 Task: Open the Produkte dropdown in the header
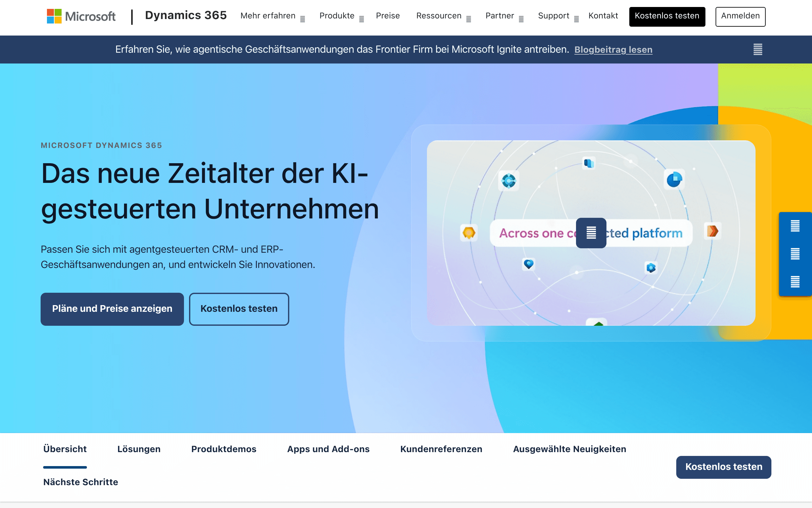click(342, 16)
